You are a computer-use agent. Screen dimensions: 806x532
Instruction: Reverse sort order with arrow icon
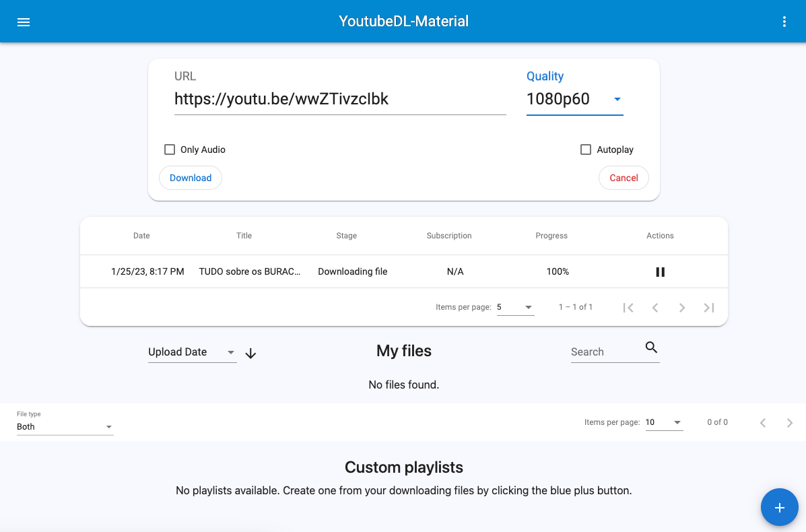pyautogui.click(x=250, y=354)
